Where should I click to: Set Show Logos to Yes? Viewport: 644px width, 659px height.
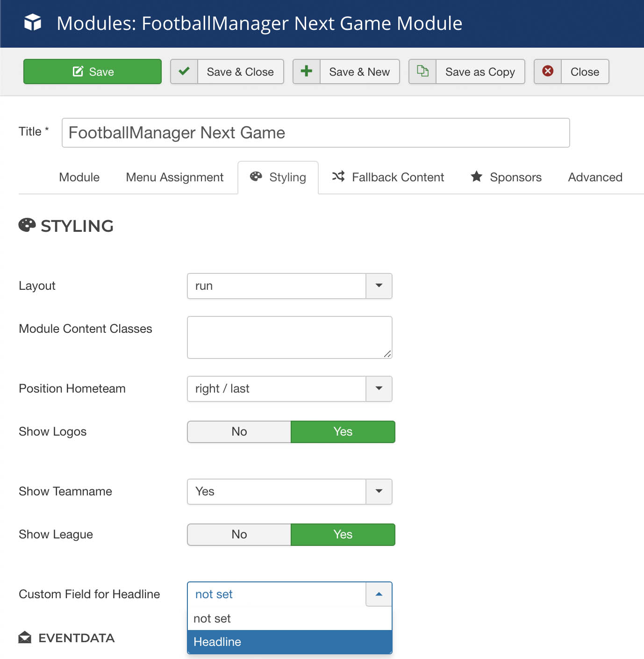click(343, 432)
